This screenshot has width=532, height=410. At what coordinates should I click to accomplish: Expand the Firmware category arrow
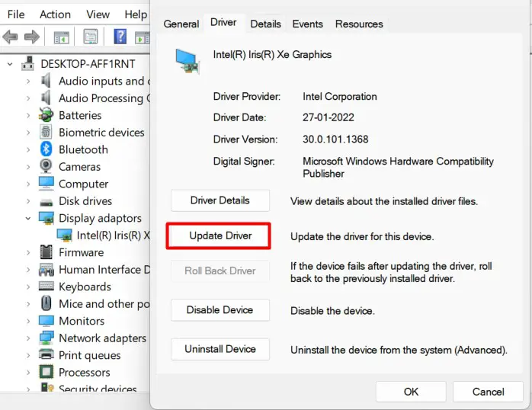click(28, 252)
